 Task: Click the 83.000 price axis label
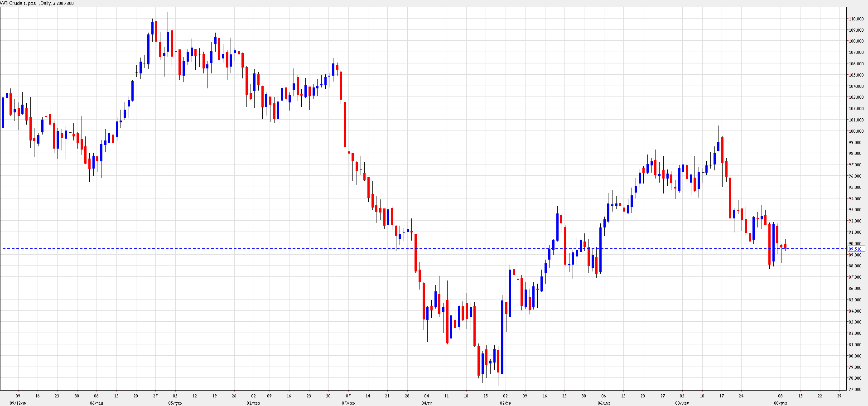[x=856, y=322]
